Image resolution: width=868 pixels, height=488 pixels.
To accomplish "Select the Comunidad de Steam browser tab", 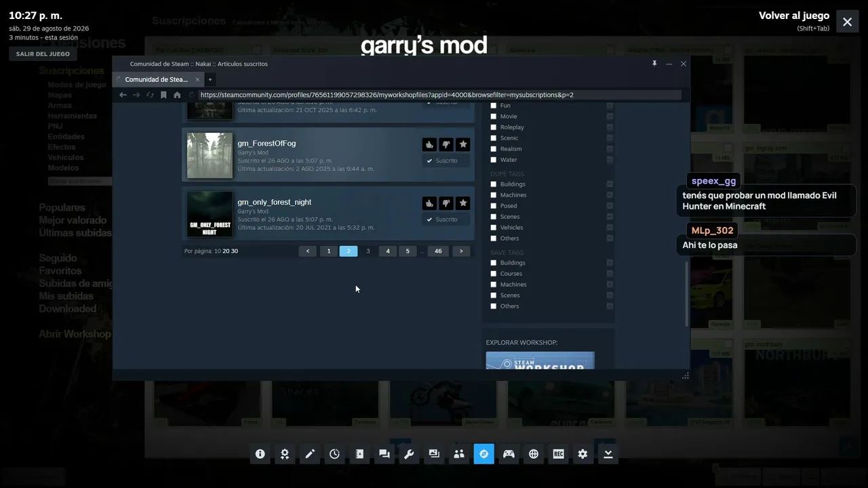I will pos(157,79).
